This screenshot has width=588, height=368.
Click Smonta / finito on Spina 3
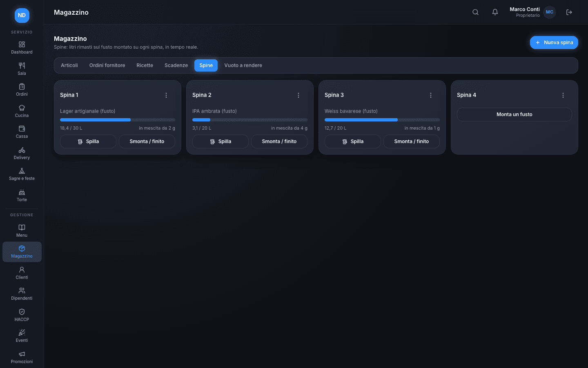(x=412, y=141)
